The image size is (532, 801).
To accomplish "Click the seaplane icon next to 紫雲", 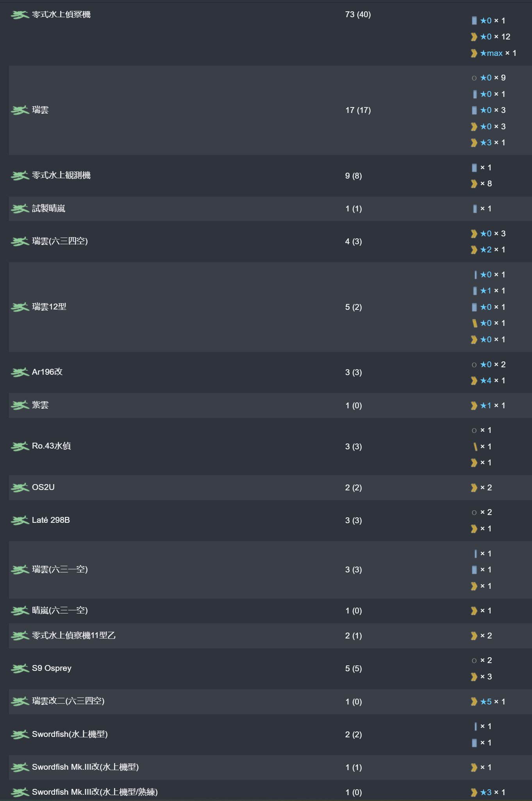I will (20, 406).
